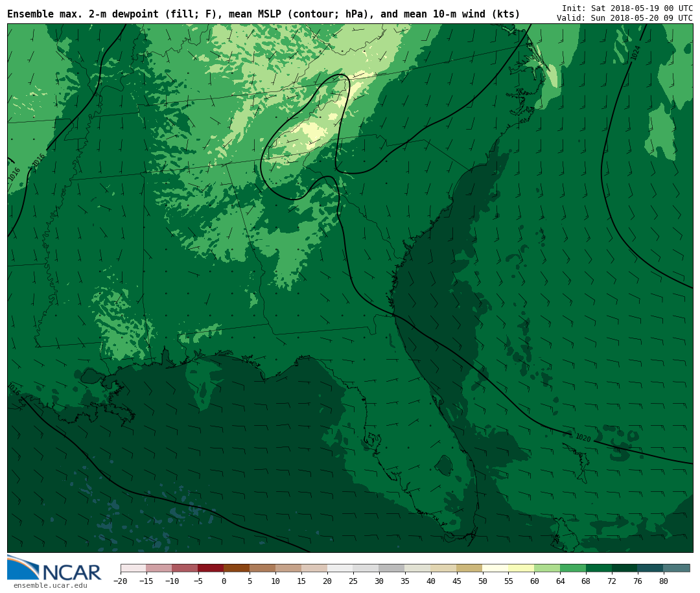Pick the beige 15 to 20 swatch
The width and height of the screenshot is (700, 593).
tap(315, 568)
